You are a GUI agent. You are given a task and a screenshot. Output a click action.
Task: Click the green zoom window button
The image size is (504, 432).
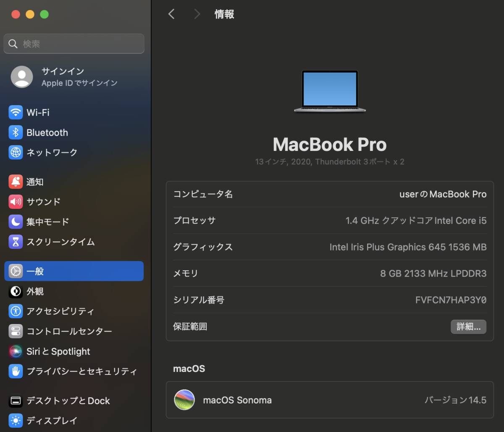pyautogui.click(x=44, y=14)
